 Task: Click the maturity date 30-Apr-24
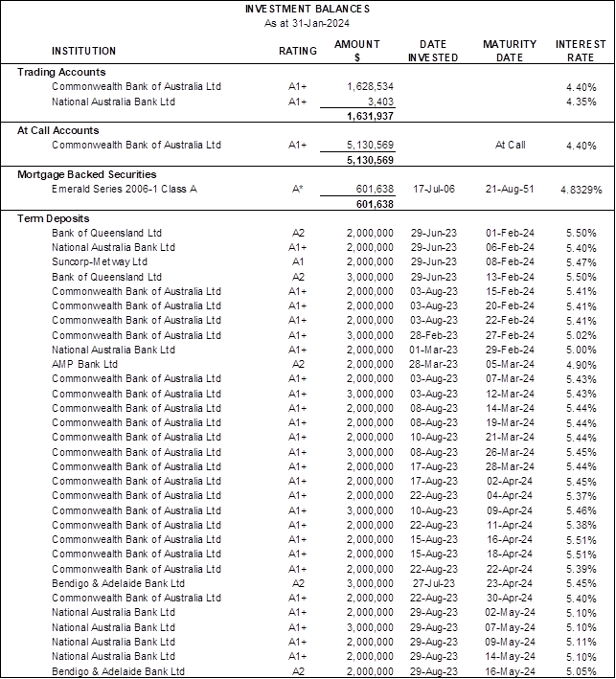tap(510, 598)
